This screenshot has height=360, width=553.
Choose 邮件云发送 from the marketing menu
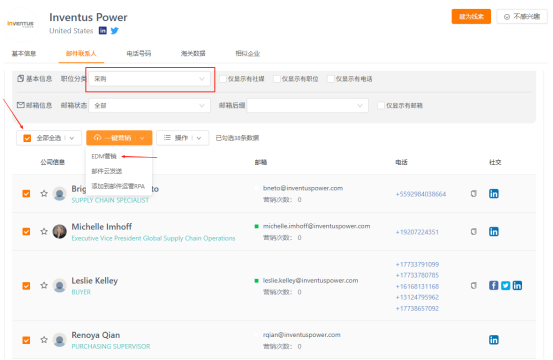point(107,171)
